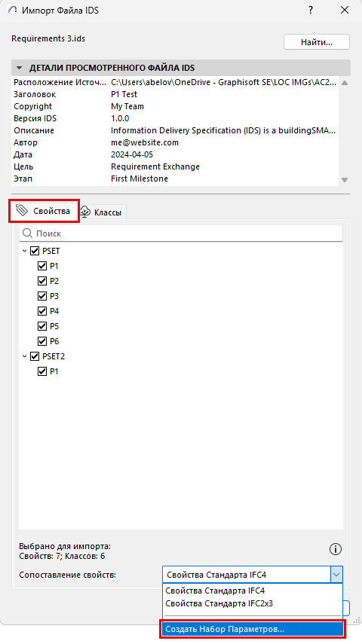Switch to the Классы tab

coord(101,212)
